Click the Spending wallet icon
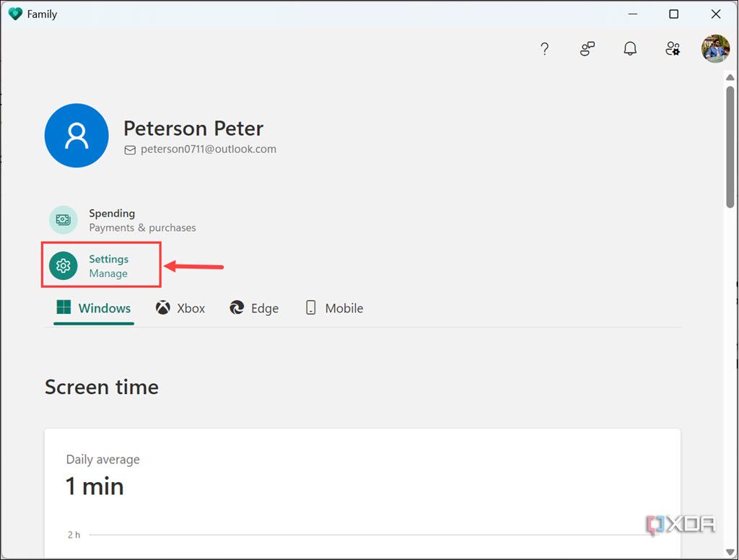This screenshot has height=560, width=739. click(x=63, y=219)
